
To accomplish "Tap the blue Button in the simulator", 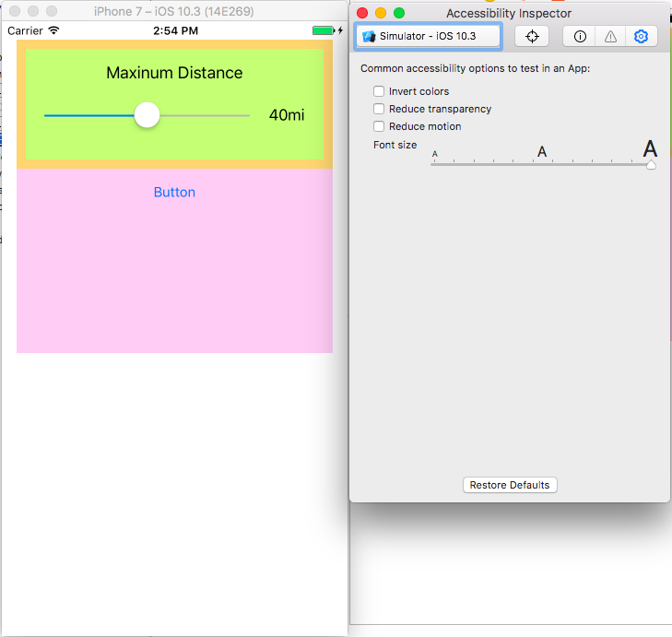I will (174, 192).
